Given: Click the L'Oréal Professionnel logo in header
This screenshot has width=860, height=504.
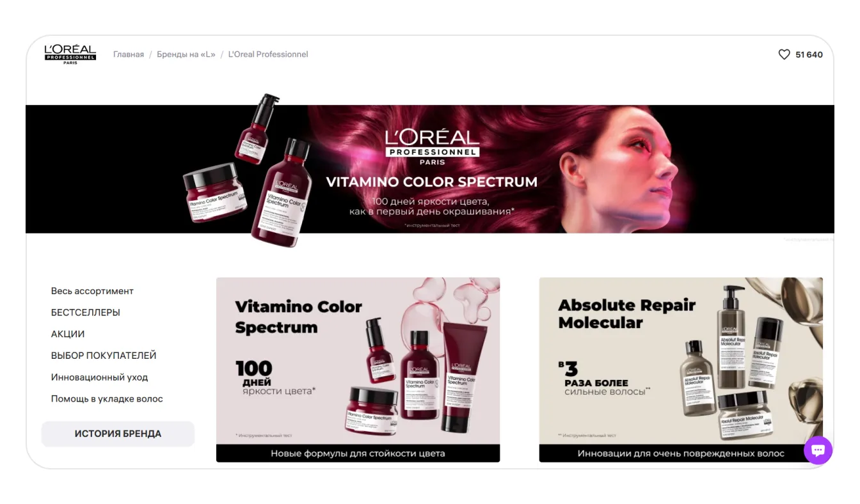Looking at the screenshot, I should point(70,55).
